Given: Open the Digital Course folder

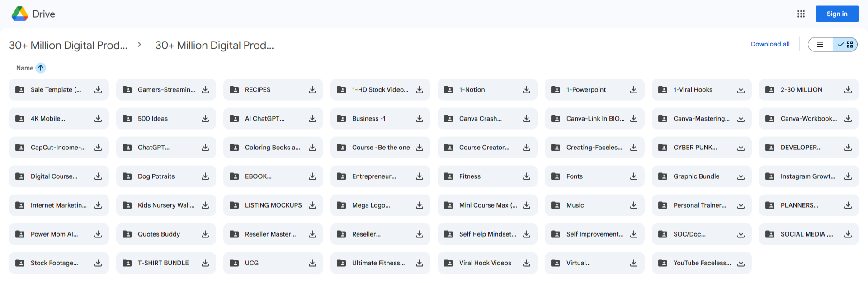Looking at the screenshot, I should (59, 176).
